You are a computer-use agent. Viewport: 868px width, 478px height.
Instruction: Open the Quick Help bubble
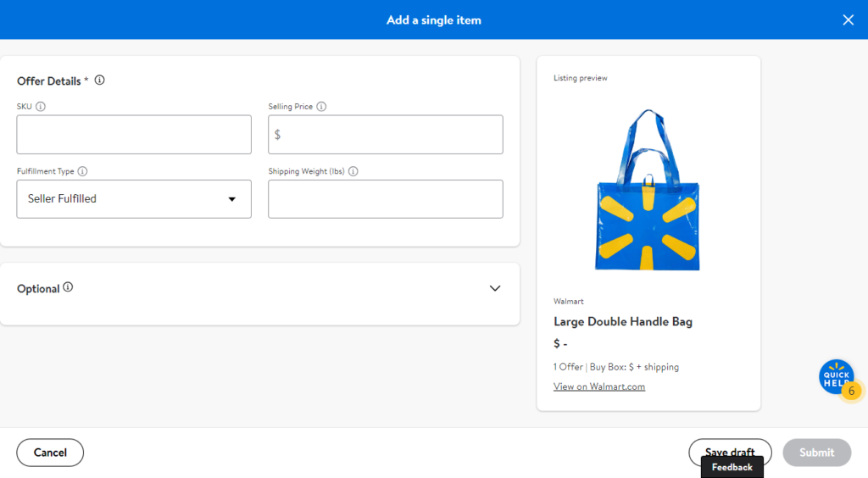click(837, 377)
